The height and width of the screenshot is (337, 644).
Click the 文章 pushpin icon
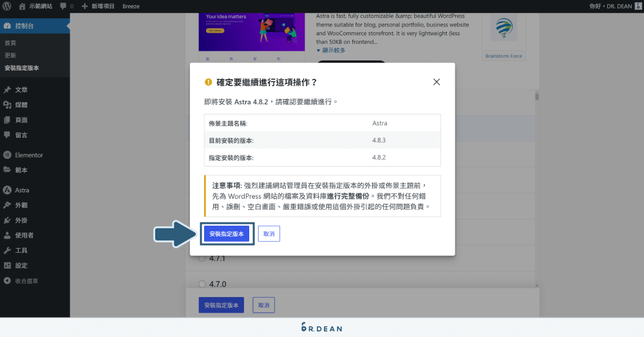(7, 90)
